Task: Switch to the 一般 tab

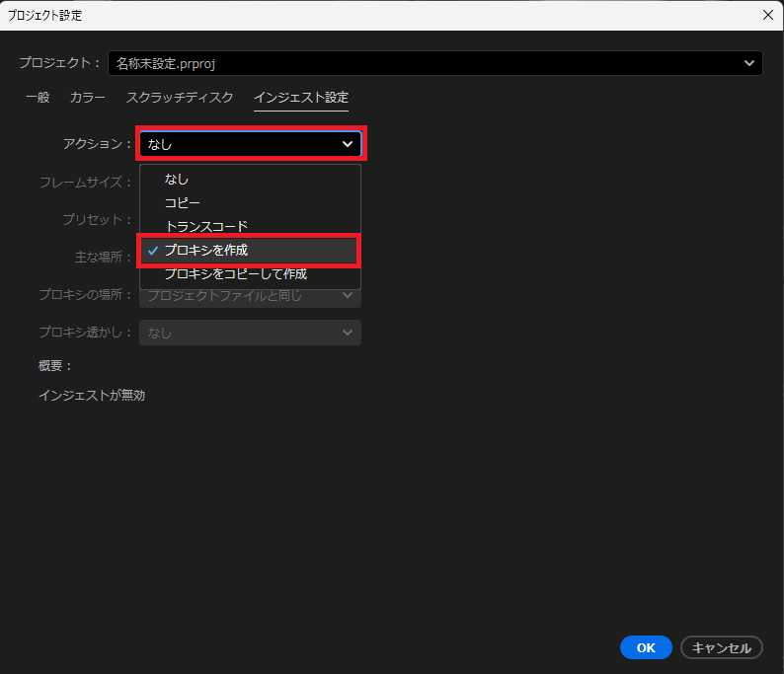Action: pos(38,98)
